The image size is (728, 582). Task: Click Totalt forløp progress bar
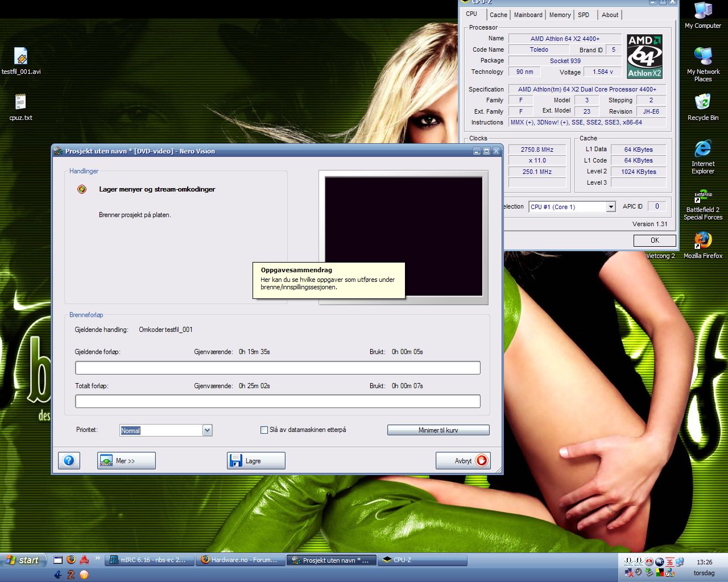tap(278, 401)
